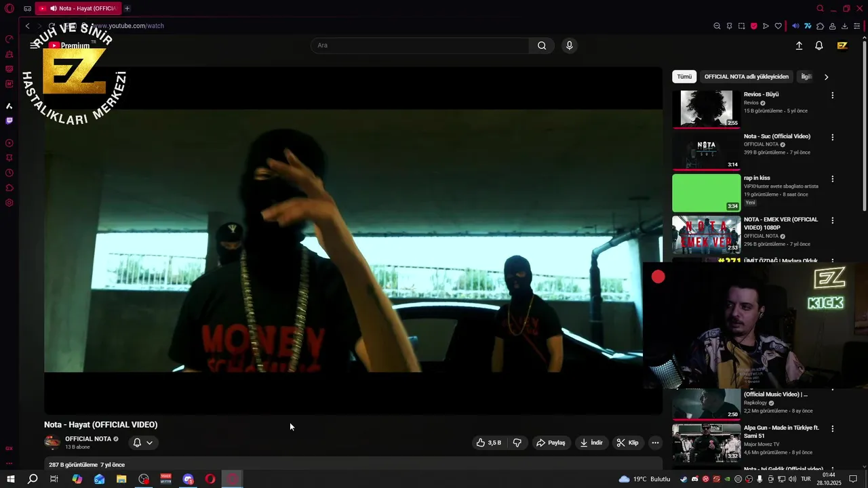Open the Opera extensions cube icon
This screenshot has height=488, width=868.
[820, 26]
